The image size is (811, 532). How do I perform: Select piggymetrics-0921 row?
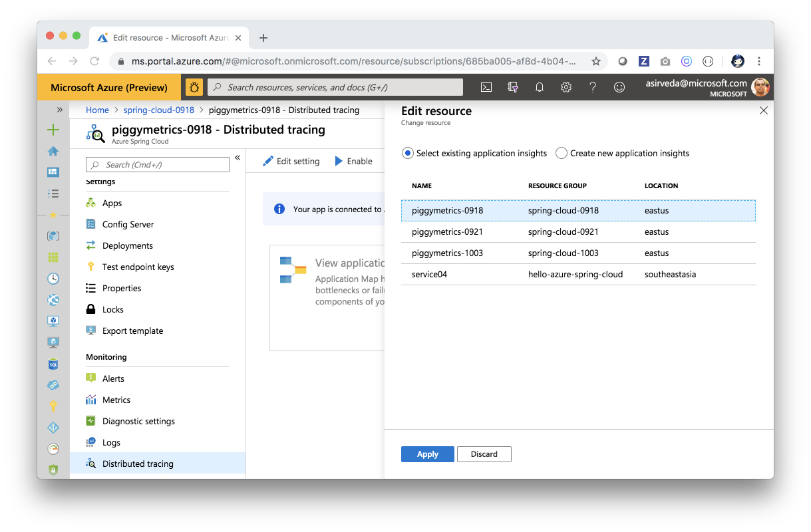pyautogui.click(x=578, y=232)
